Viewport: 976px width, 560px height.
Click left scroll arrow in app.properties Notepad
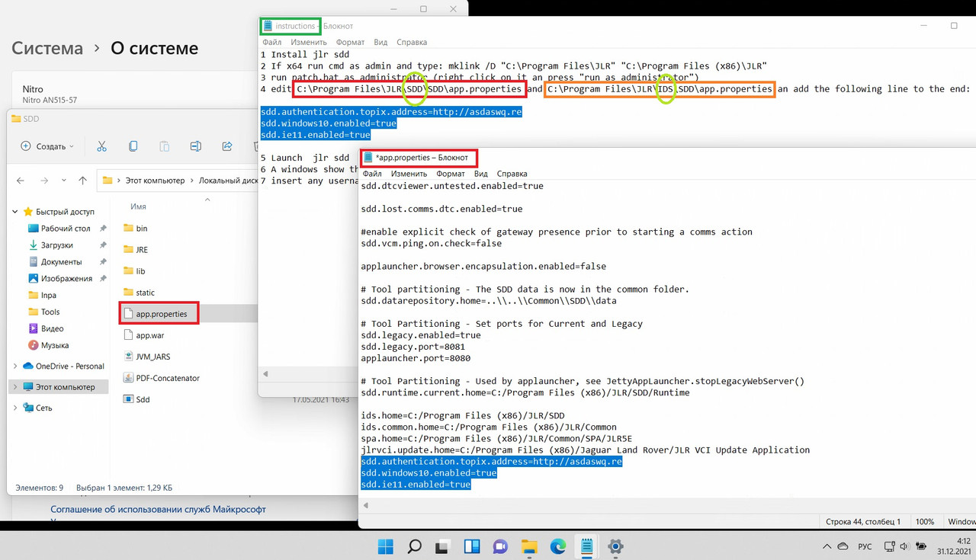coord(366,505)
